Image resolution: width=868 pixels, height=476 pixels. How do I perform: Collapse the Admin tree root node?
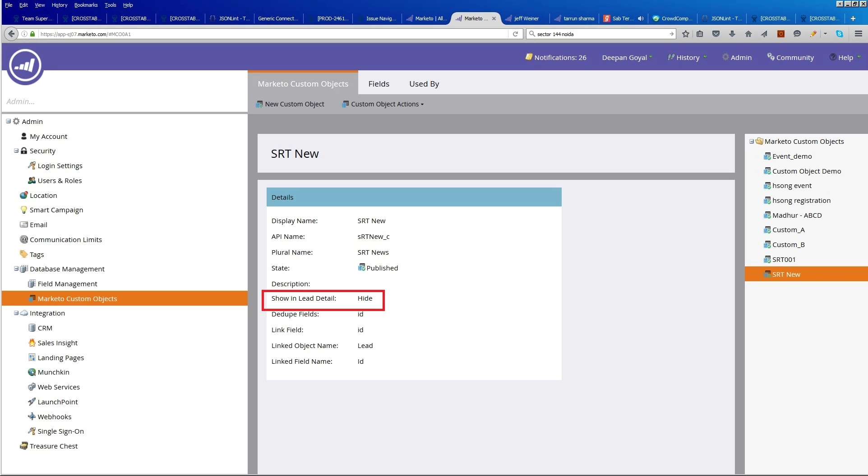tap(8, 121)
